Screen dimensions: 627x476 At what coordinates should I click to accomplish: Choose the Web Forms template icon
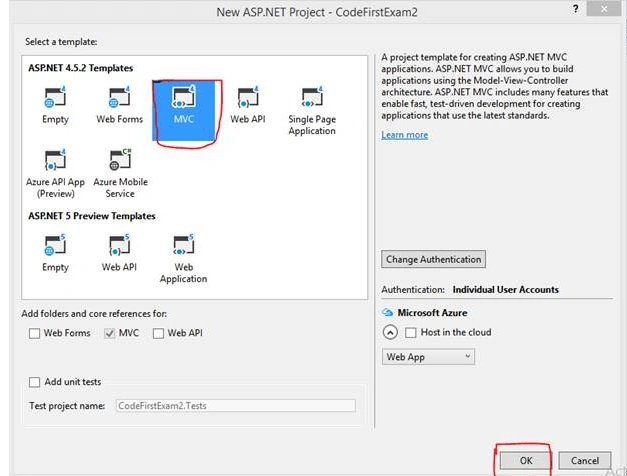point(119,97)
